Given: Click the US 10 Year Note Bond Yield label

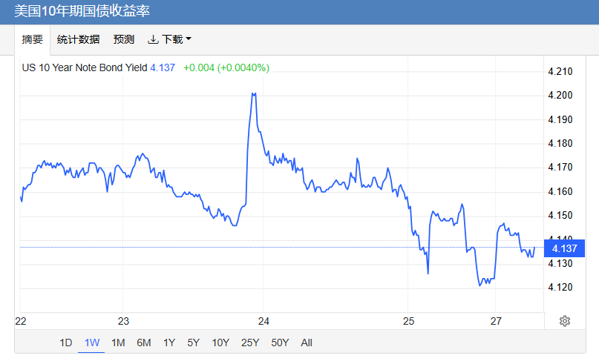Looking at the screenshot, I should [85, 67].
